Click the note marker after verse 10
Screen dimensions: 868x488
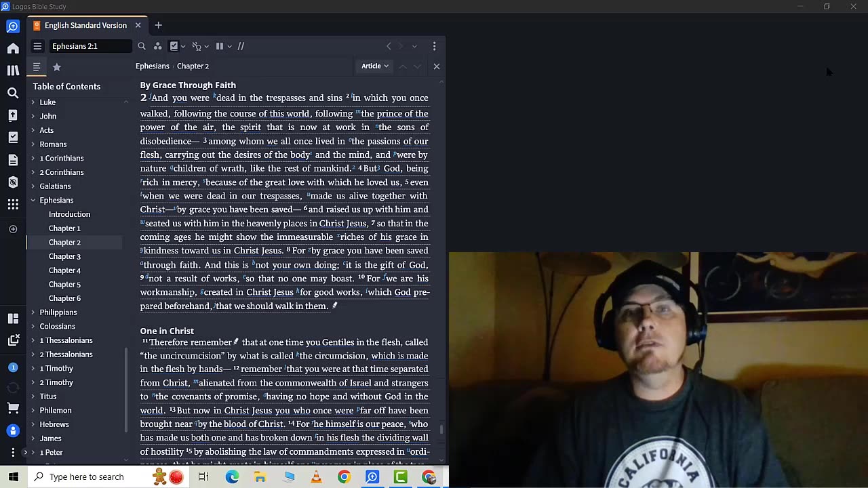[334, 306]
